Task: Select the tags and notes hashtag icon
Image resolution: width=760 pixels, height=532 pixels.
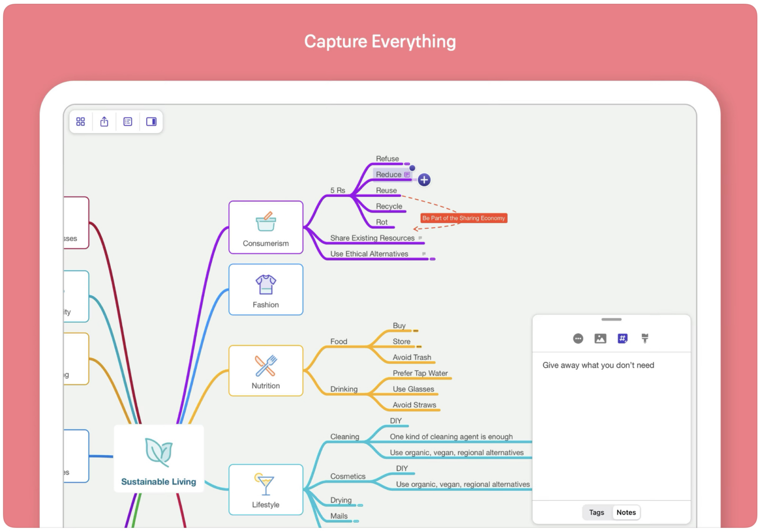Action: click(x=622, y=338)
